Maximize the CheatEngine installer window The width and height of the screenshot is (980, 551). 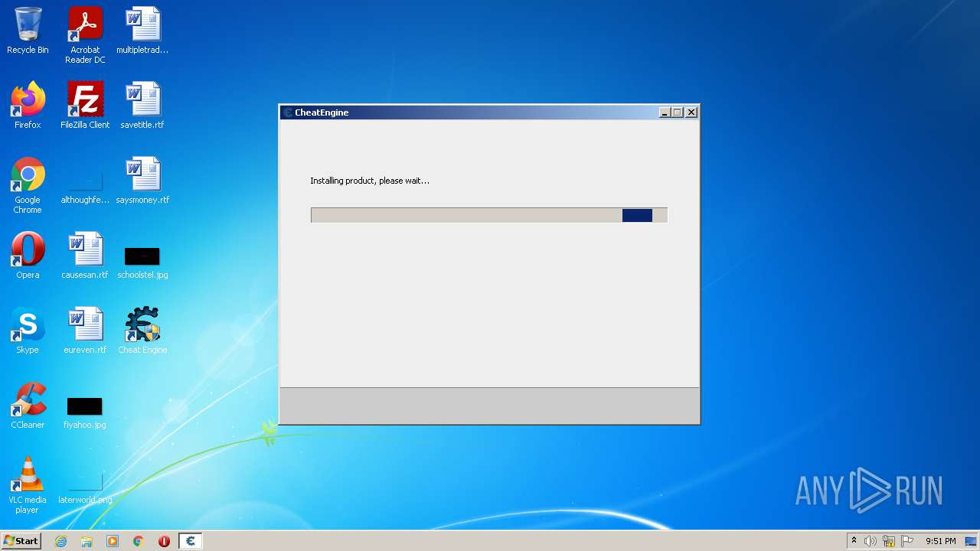678,112
